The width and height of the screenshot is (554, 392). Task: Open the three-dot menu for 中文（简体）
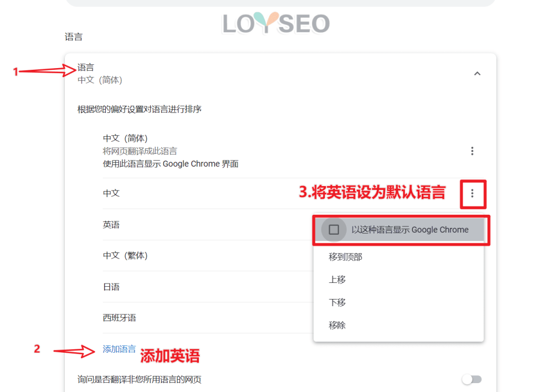[472, 151]
